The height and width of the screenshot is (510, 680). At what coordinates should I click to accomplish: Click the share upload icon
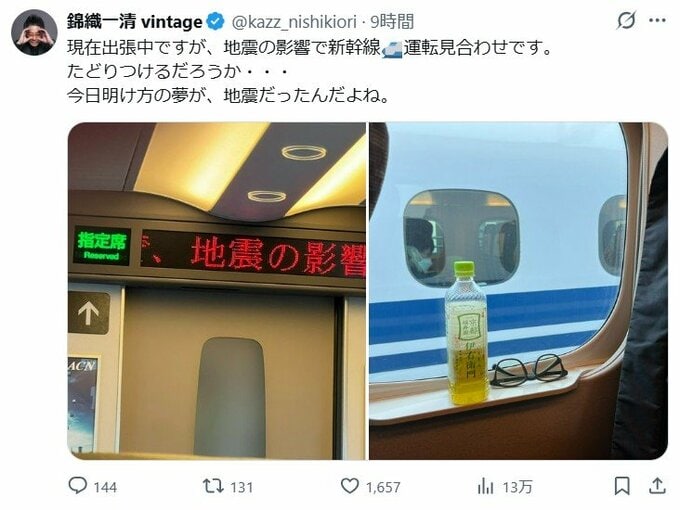click(x=657, y=486)
